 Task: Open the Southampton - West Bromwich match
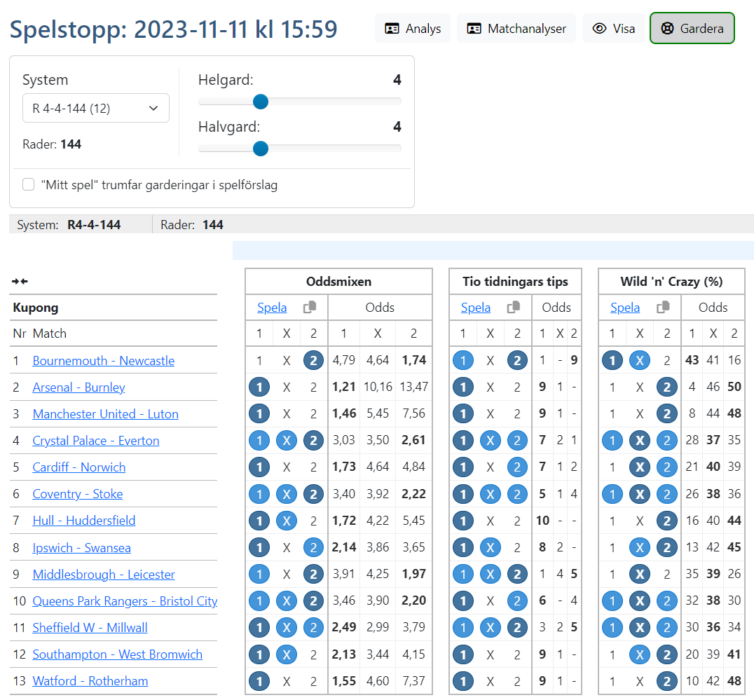117,654
